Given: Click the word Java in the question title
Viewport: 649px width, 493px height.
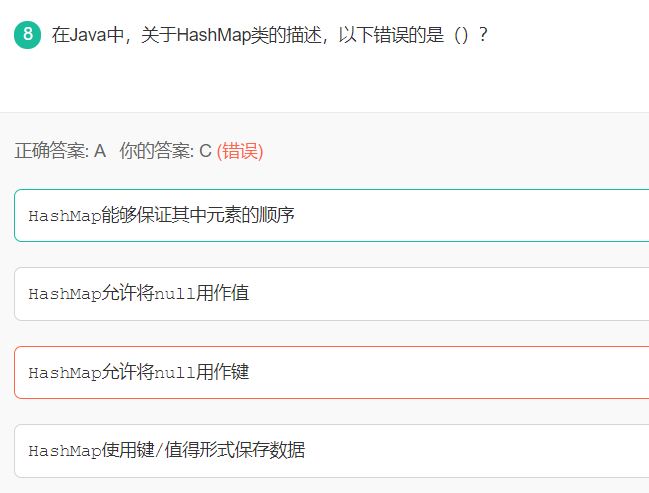Looking at the screenshot, I should pyautogui.click(x=87, y=35).
